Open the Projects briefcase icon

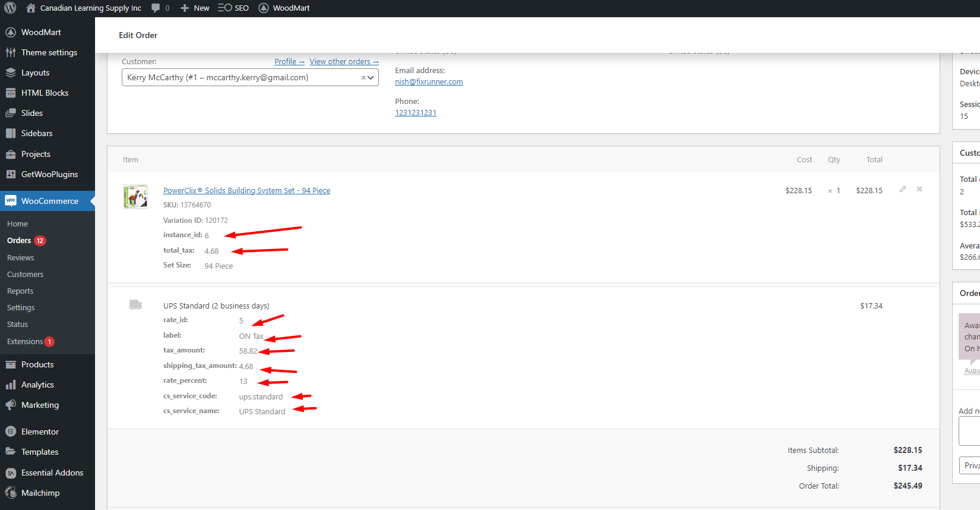pos(11,154)
